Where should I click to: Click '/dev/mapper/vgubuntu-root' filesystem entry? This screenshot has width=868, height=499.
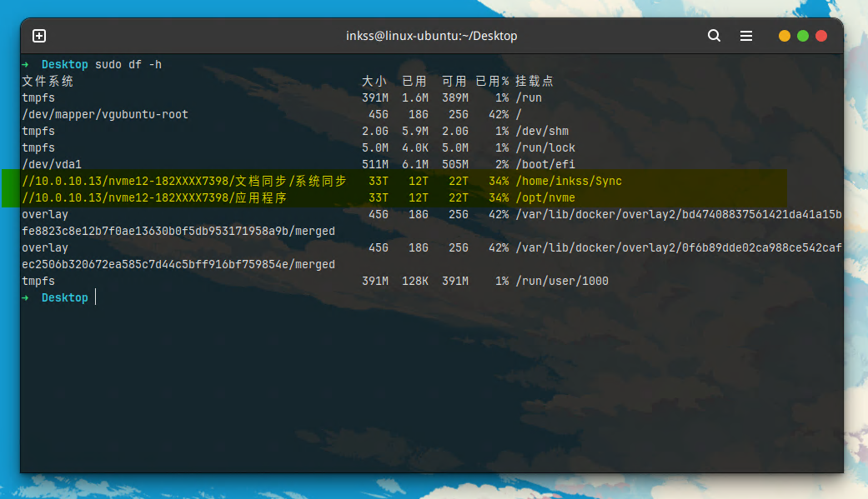pos(105,114)
